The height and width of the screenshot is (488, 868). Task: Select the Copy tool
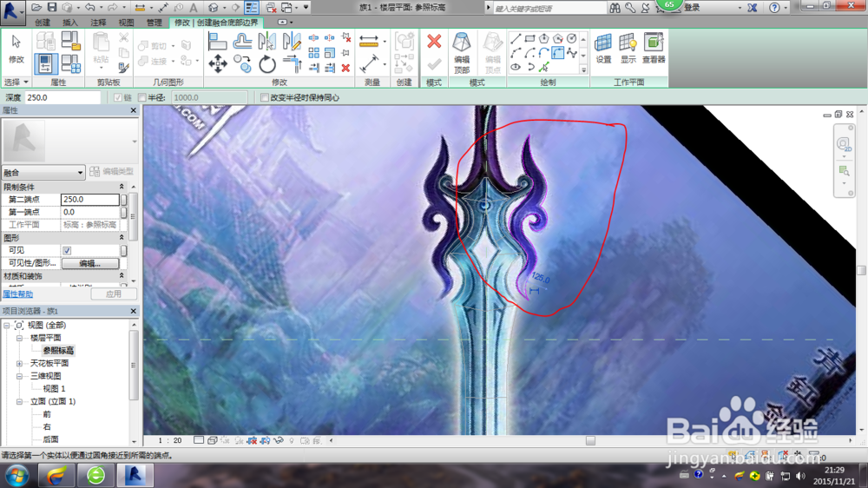(x=242, y=63)
